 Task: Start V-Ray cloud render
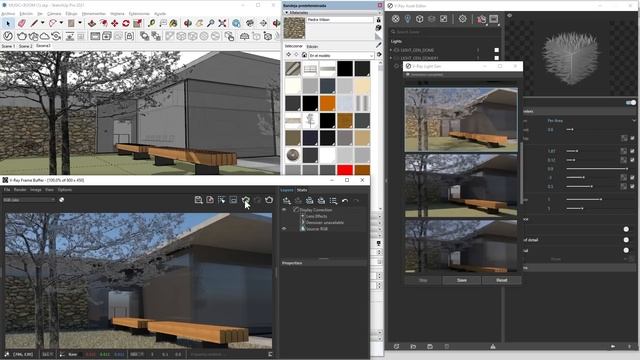pos(44,36)
